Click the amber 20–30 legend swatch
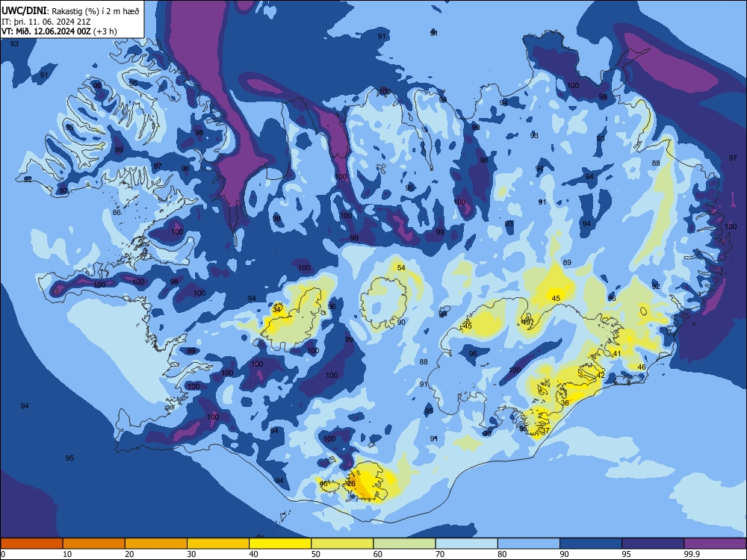 (156, 544)
